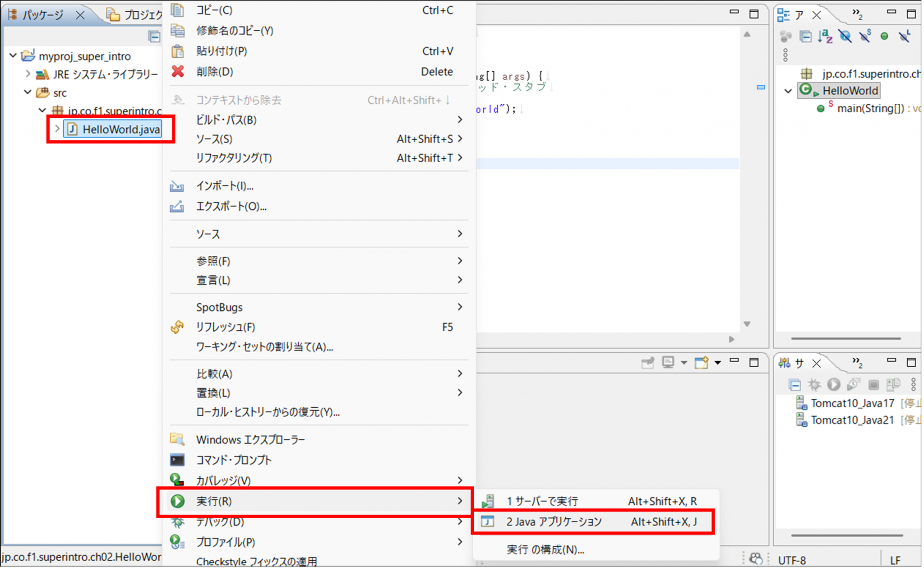Choose リフレッシュ(F) from context menu
The image size is (924, 576).
click(x=226, y=327)
